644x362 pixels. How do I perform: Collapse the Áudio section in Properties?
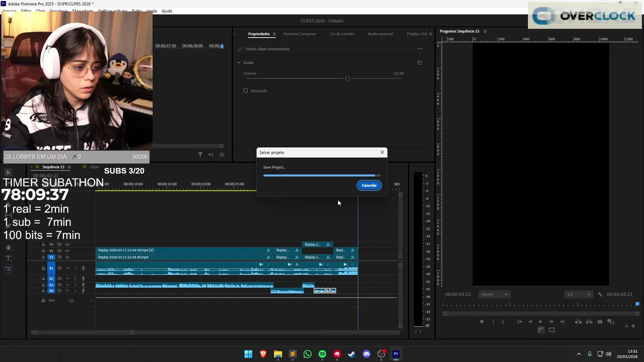(239, 62)
